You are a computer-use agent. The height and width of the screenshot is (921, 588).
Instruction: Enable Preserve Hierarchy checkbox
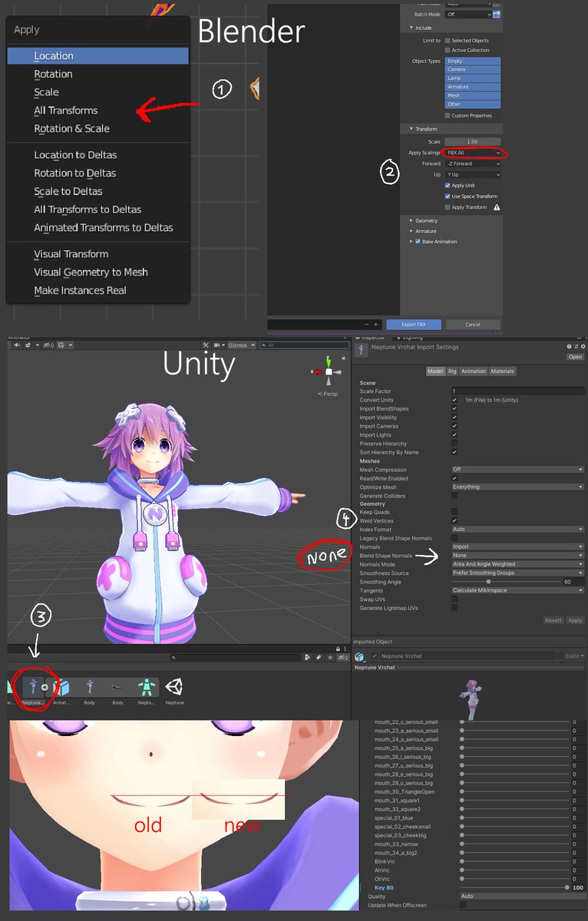(x=454, y=444)
